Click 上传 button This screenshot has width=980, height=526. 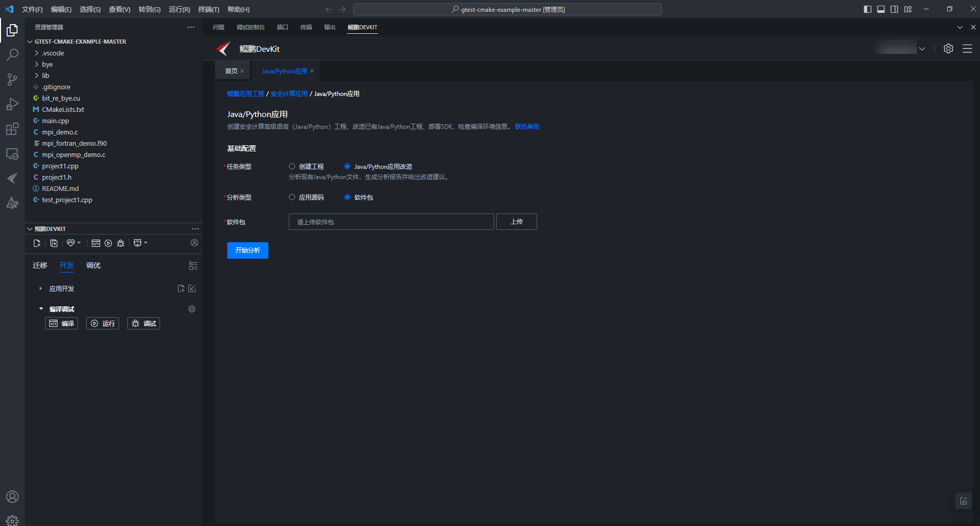click(517, 222)
